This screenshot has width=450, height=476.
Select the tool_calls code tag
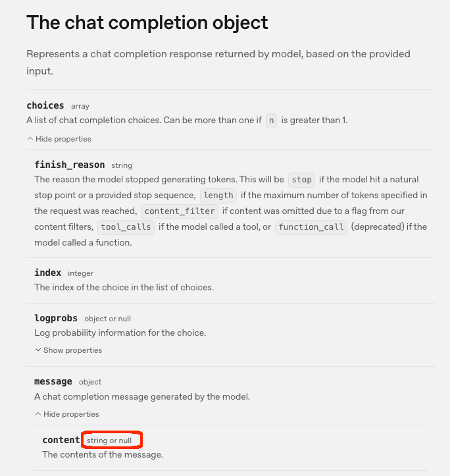point(126,227)
